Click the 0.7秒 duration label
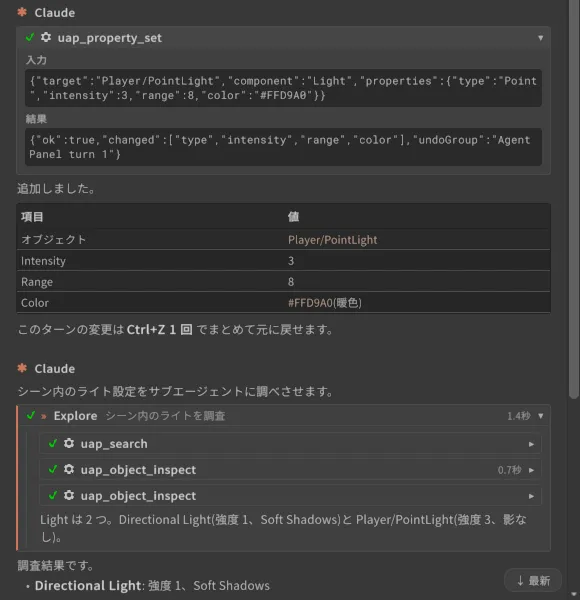 point(509,470)
